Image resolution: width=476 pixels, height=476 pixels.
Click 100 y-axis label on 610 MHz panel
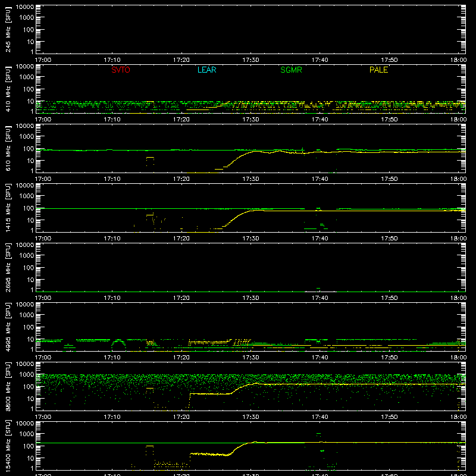coord(29,149)
